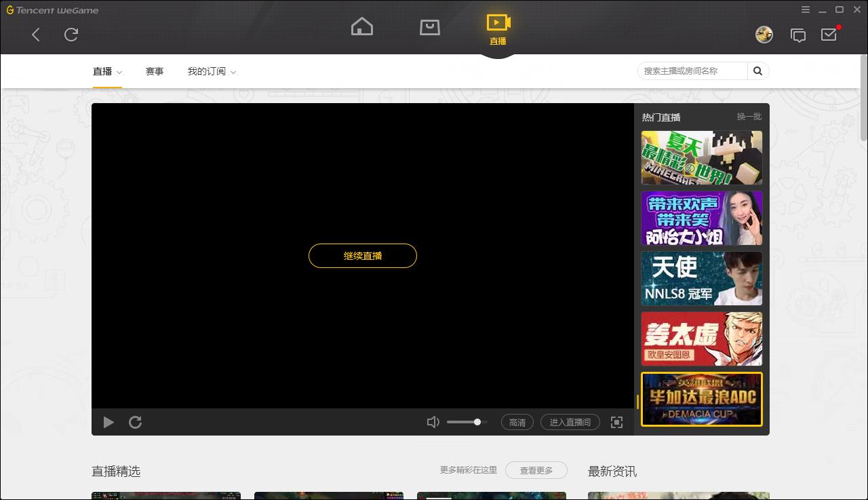This screenshot has width=868, height=500.
Task: Refresh hot streams with 换一批 link
Action: coord(749,117)
